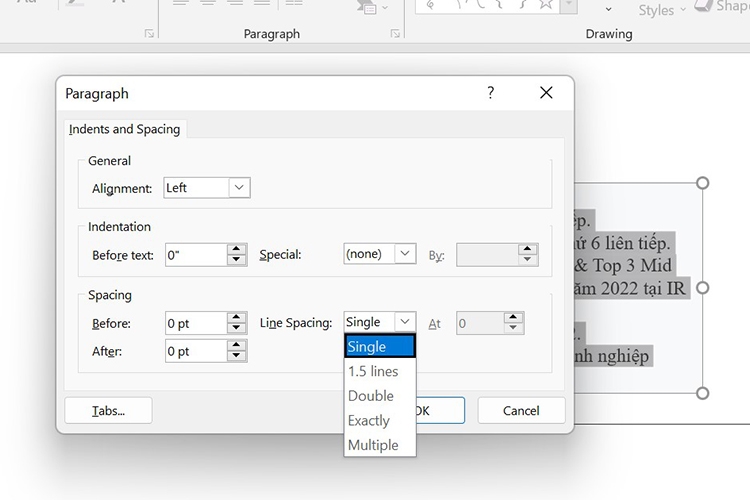Click the Before text indentation field

point(196,255)
